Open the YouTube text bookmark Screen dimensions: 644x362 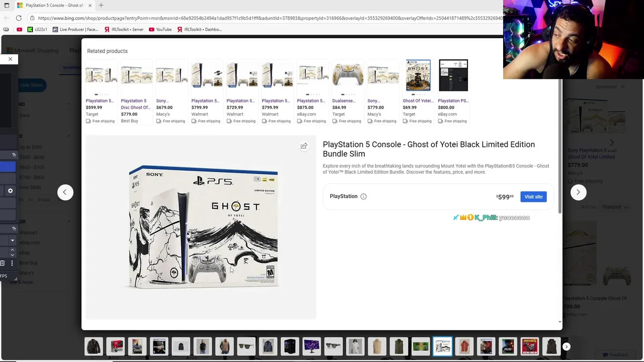click(160, 29)
